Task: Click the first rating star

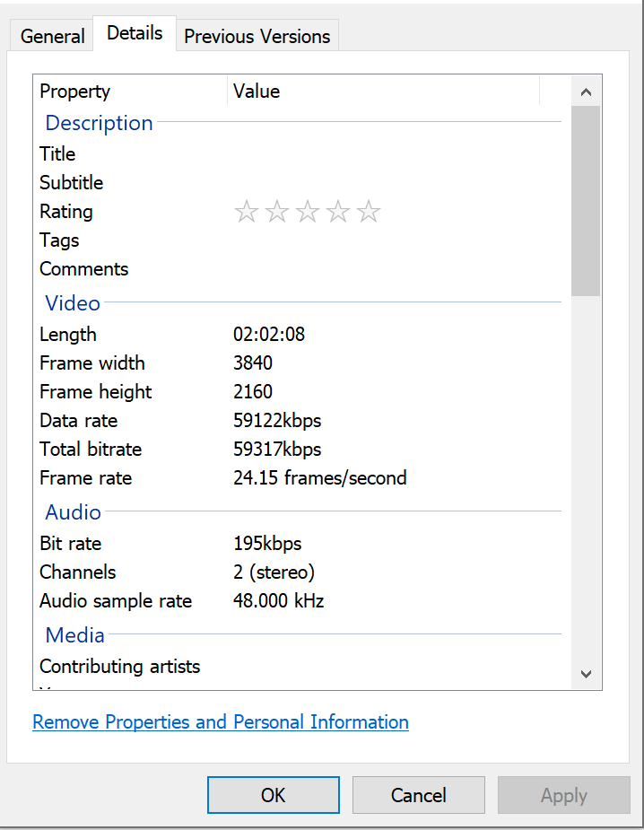Action: (x=247, y=212)
